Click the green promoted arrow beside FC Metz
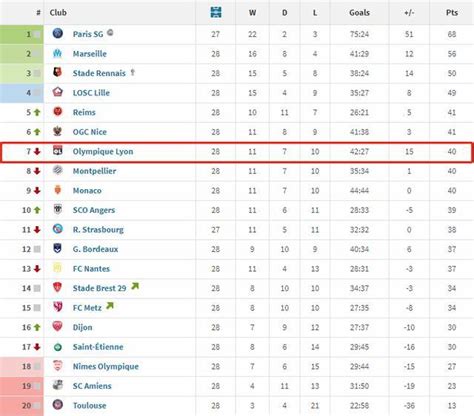Screen dimensions: 474x416 [110, 306]
